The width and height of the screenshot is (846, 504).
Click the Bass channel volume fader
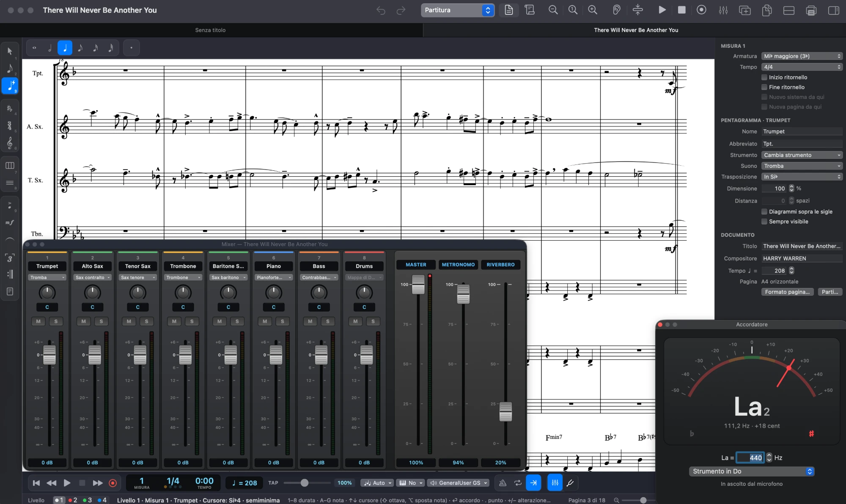point(321,355)
